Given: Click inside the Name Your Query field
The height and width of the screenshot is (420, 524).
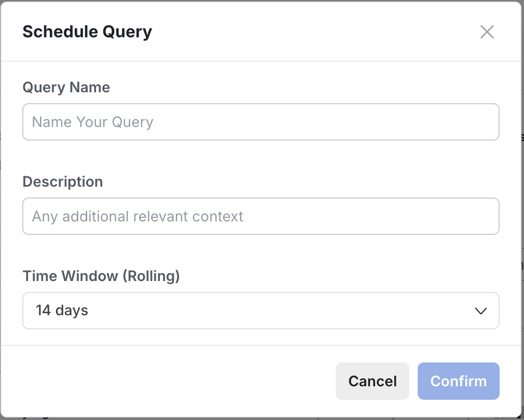Looking at the screenshot, I should (260, 122).
